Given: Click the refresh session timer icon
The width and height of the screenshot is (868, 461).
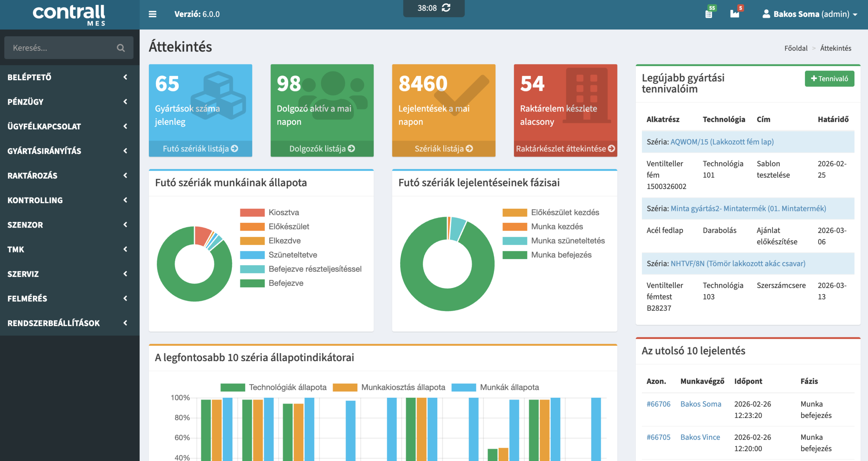Looking at the screenshot, I should [446, 8].
